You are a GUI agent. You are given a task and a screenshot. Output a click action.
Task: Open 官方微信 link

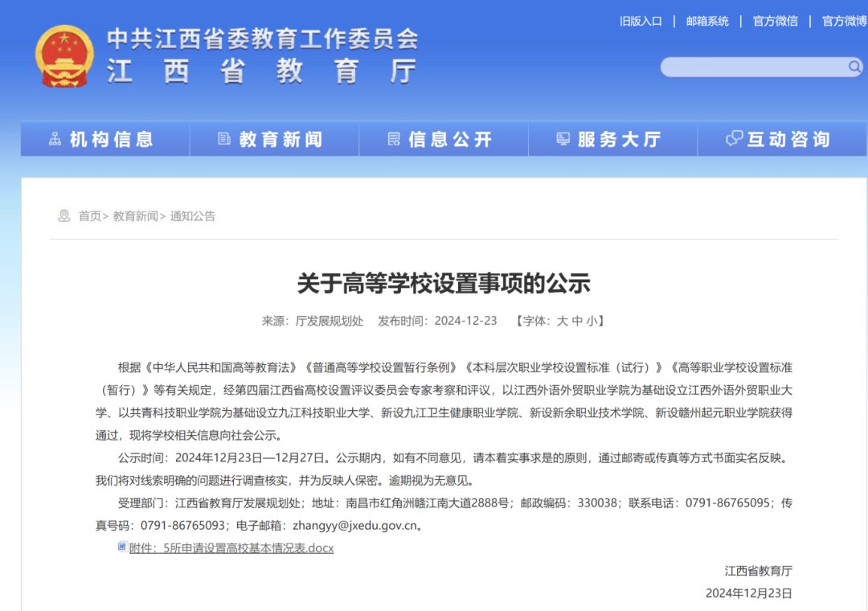click(775, 21)
